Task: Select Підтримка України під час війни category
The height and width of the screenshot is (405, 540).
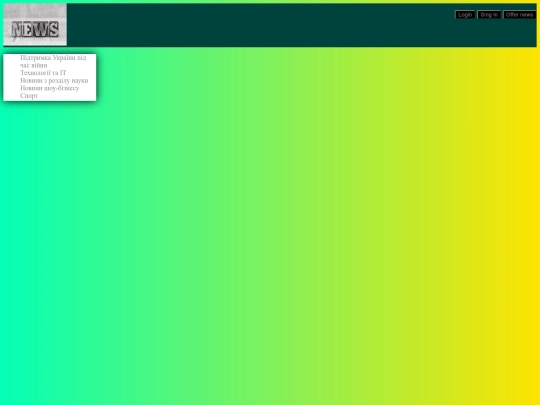Action: pyautogui.click(x=53, y=62)
